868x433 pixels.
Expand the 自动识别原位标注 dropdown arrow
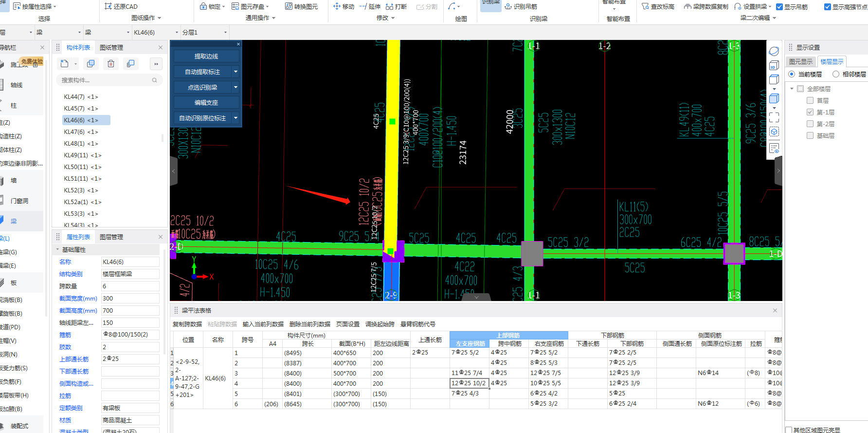point(236,118)
